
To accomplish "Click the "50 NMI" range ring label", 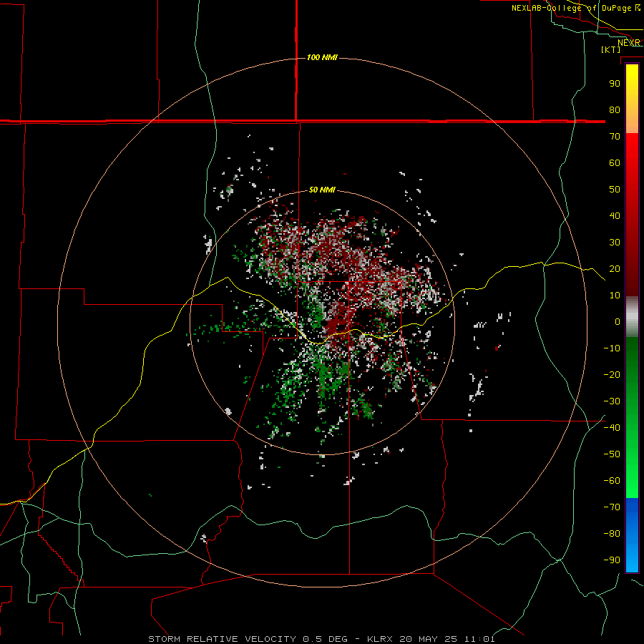I will pos(322,190).
